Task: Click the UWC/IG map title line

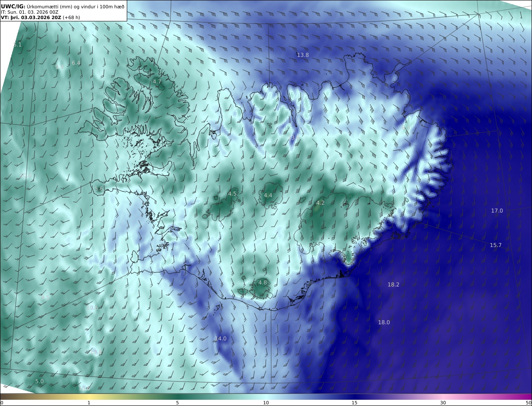Action: point(62,6)
